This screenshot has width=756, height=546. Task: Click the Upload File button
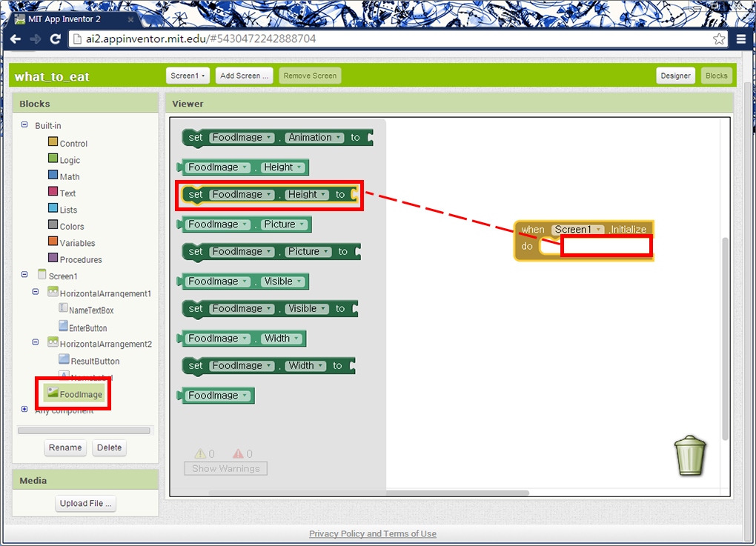(86, 504)
